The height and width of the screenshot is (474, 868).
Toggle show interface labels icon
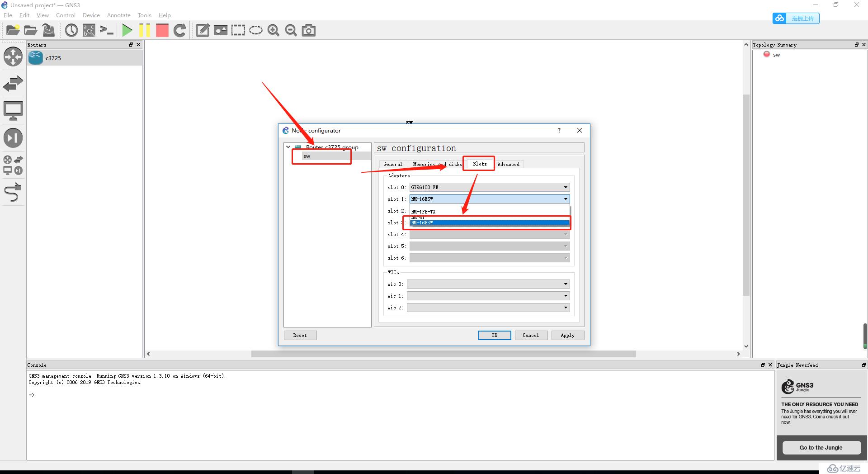89,30
